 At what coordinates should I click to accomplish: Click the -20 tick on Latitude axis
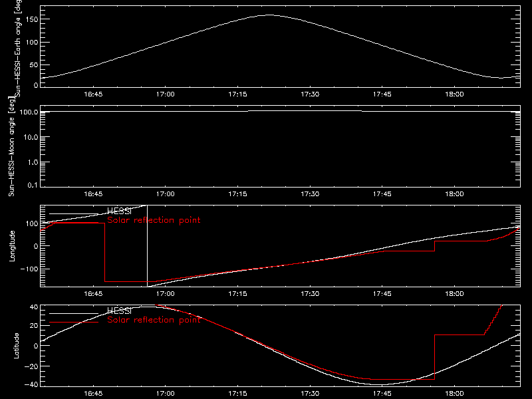[31, 366]
